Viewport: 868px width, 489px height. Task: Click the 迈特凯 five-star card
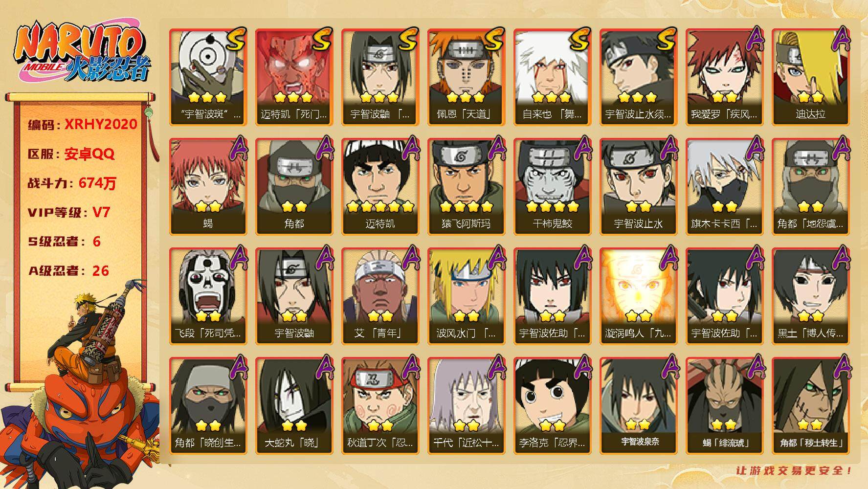click(x=380, y=187)
